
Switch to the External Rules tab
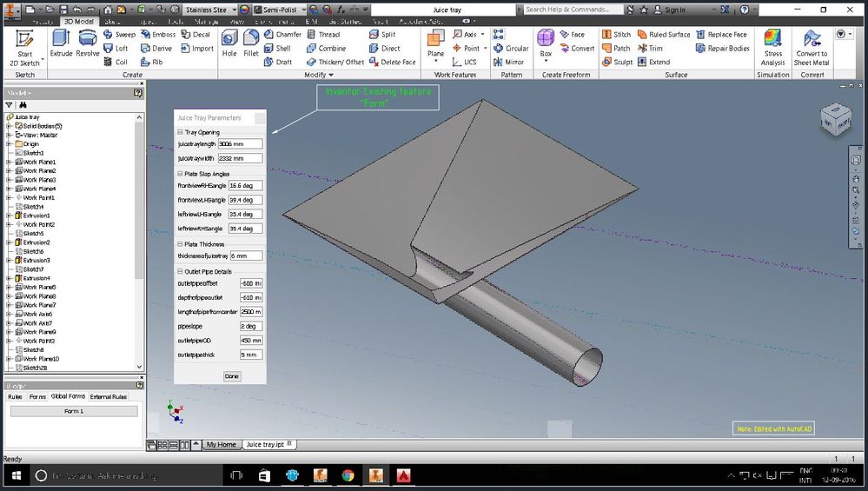(109, 397)
